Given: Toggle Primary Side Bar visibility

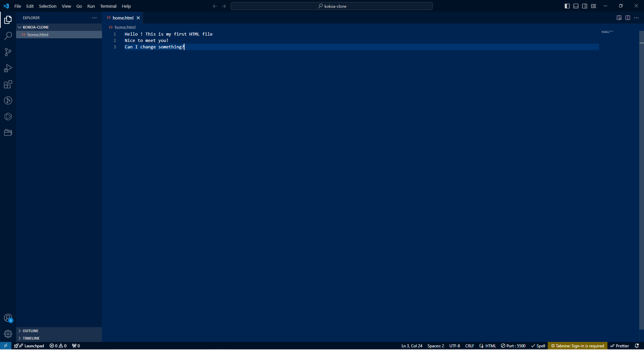Looking at the screenshot, I should coord(567,6).
